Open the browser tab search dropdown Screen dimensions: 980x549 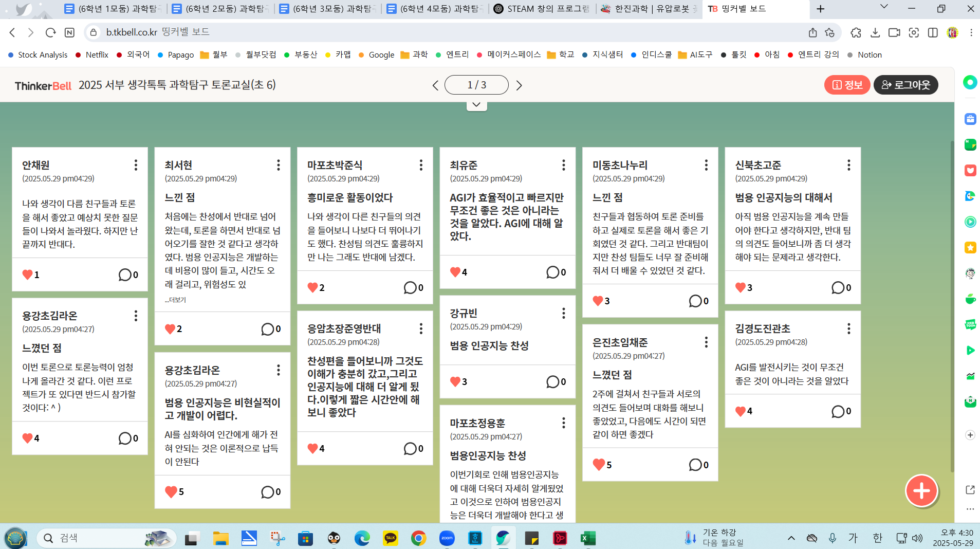click(883, 9)
